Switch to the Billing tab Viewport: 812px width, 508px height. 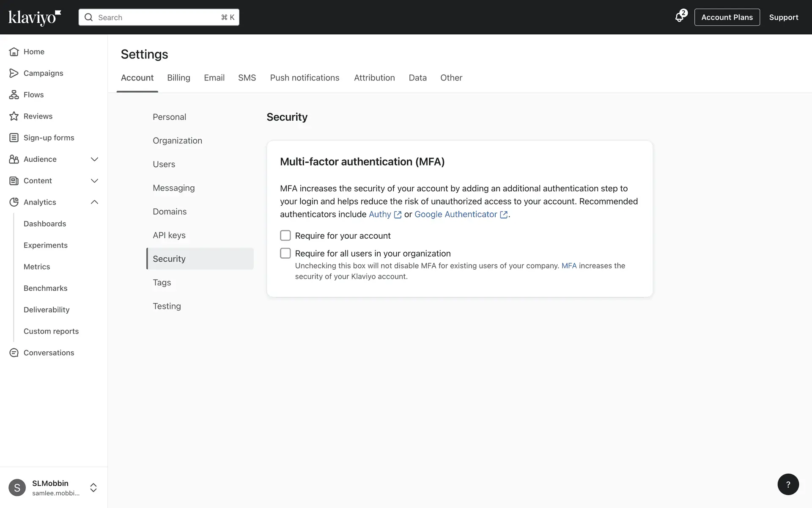point(178,78)
